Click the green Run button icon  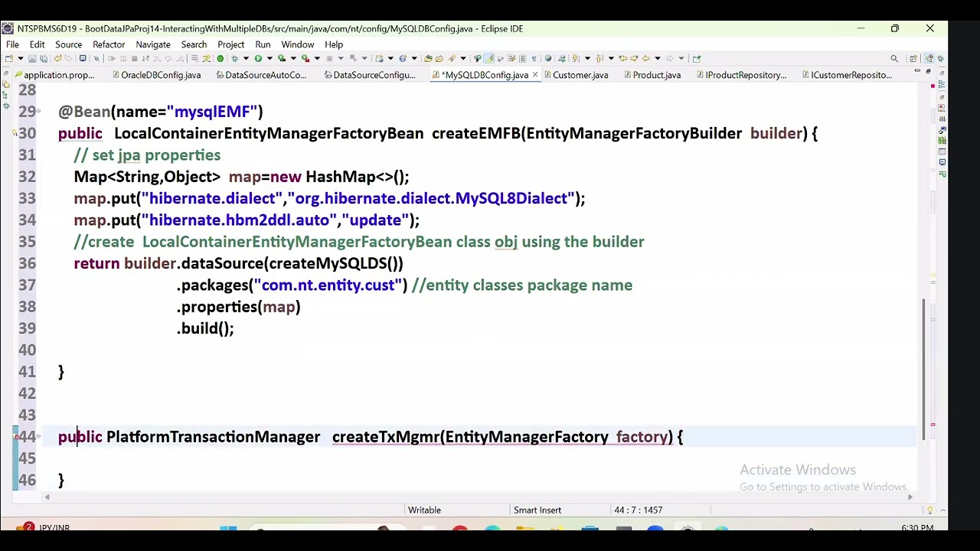point(258,58)
